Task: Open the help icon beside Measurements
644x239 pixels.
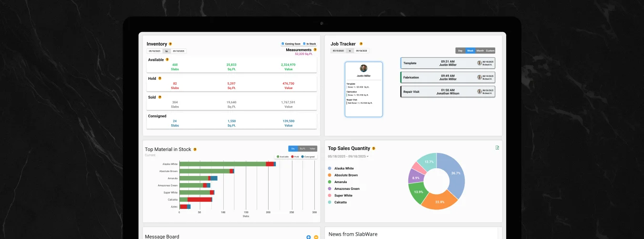Action: click(x=315, y=50)
